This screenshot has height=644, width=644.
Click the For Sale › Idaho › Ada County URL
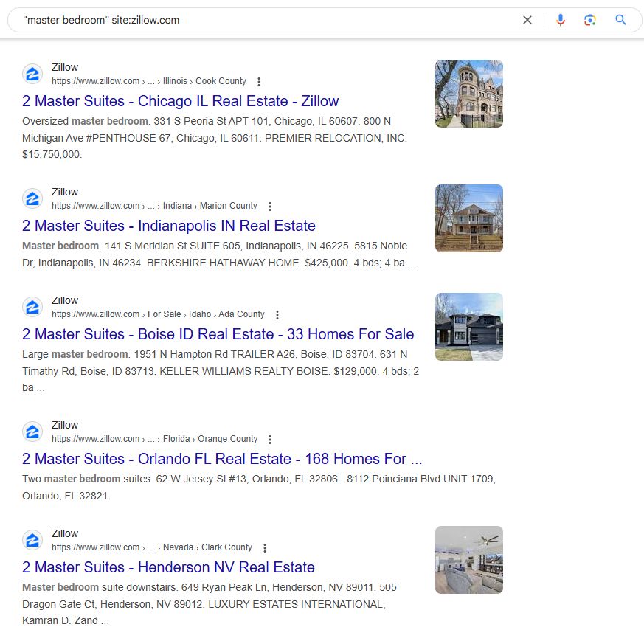tap(158, 314)
